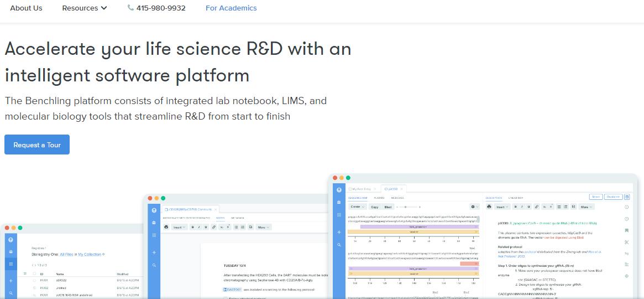
Task: Click the minus zoom-out icon by slider
Action: [397, 207]
